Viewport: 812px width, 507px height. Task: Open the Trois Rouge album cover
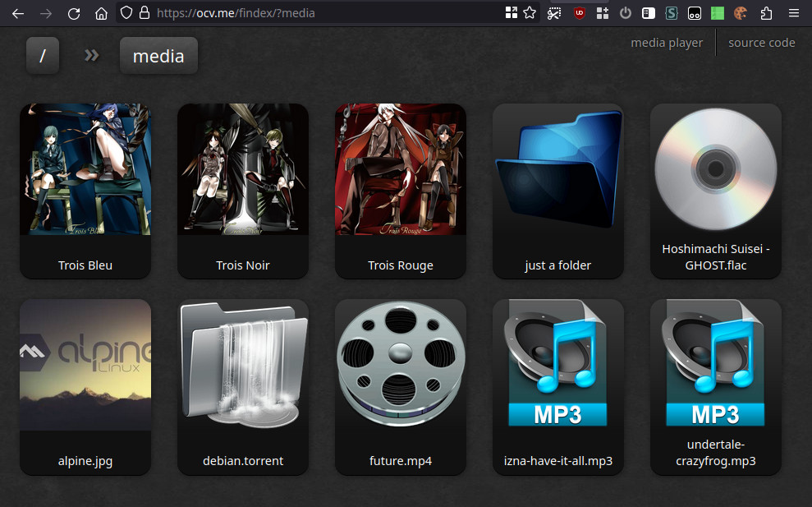(x=401, y=169)
